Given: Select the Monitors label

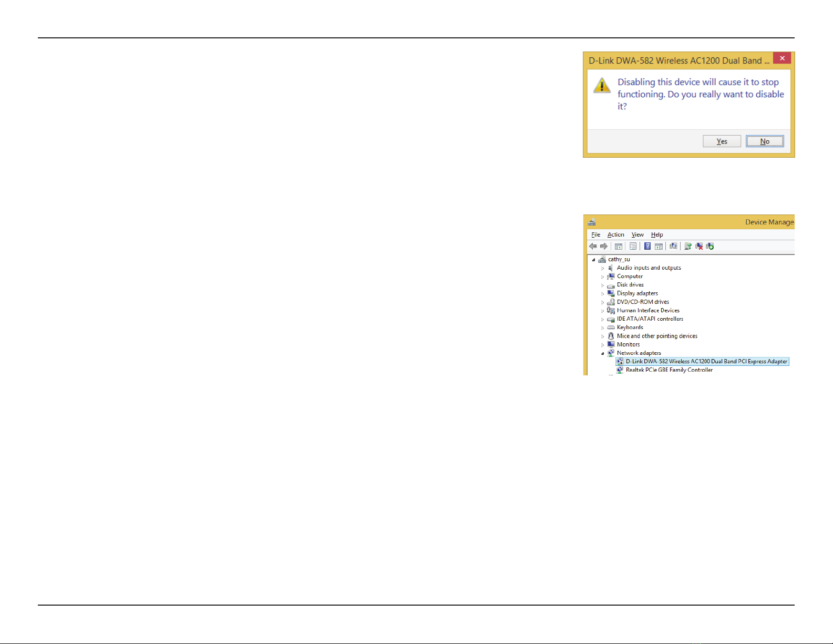Looking at the screenshot, I should click(x=628, y=344).
